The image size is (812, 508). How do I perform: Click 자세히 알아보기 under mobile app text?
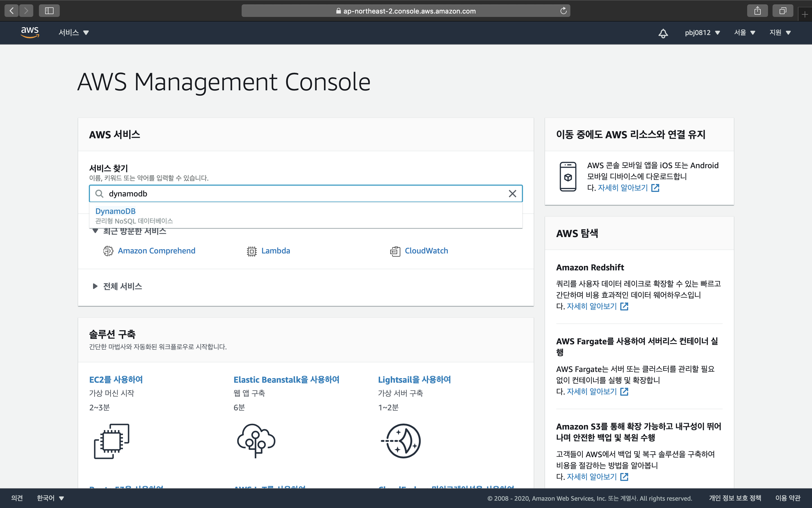pyautogui.click(x=623, y=188)
